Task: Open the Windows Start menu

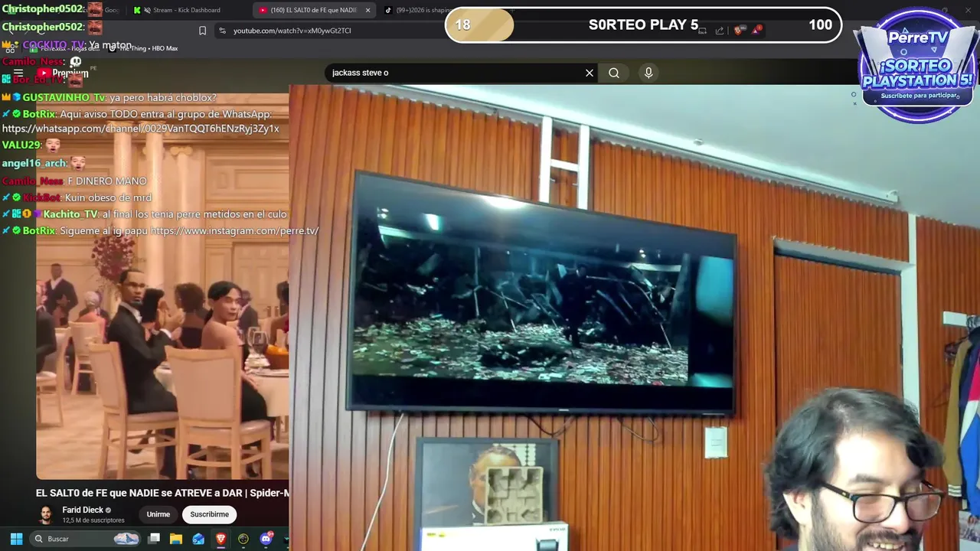Action: click(x=16, y=539)
